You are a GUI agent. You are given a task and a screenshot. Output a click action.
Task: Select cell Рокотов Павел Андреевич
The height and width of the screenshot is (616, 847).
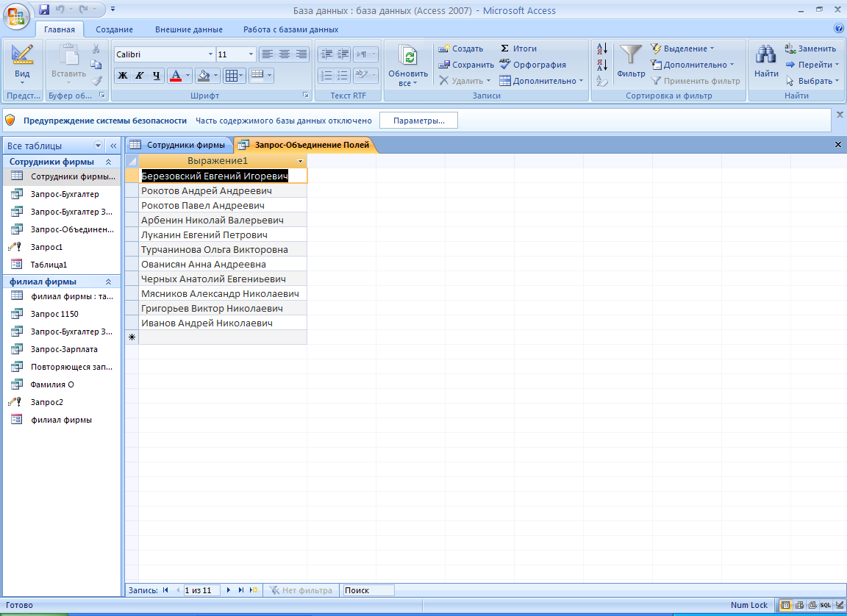223,206
